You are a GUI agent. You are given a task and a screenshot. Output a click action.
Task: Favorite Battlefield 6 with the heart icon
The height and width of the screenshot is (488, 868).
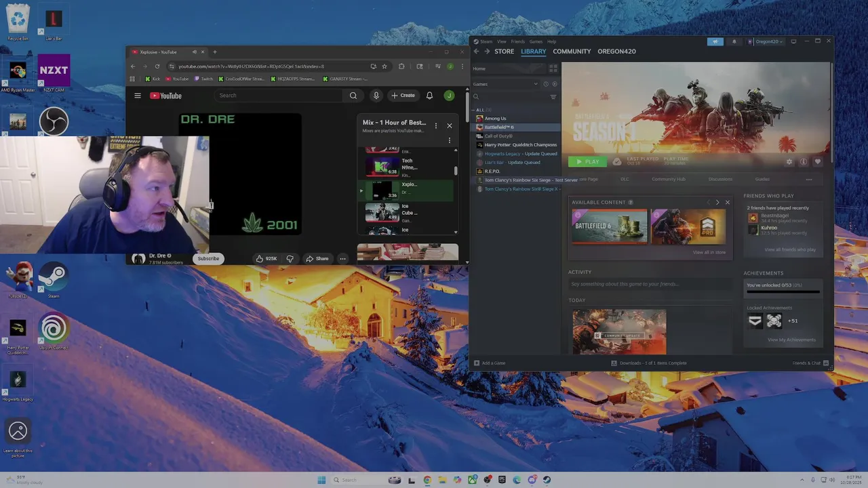point(818,162)
